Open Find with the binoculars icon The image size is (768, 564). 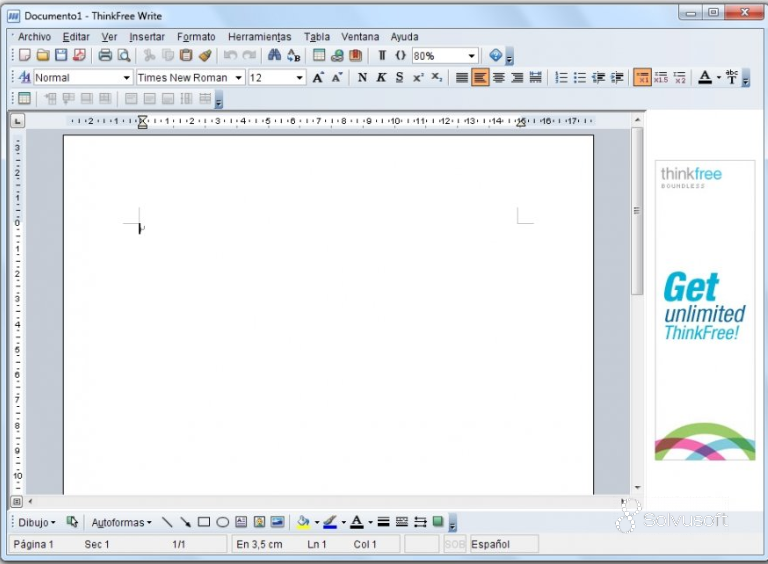[x=274, y=55]
